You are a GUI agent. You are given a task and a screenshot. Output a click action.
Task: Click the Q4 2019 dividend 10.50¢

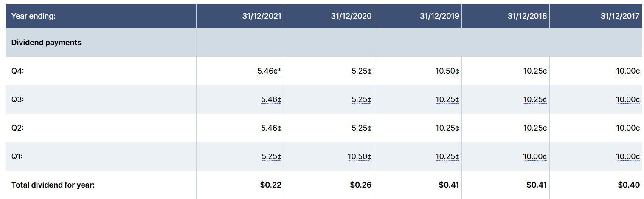(x=447, y=71)
